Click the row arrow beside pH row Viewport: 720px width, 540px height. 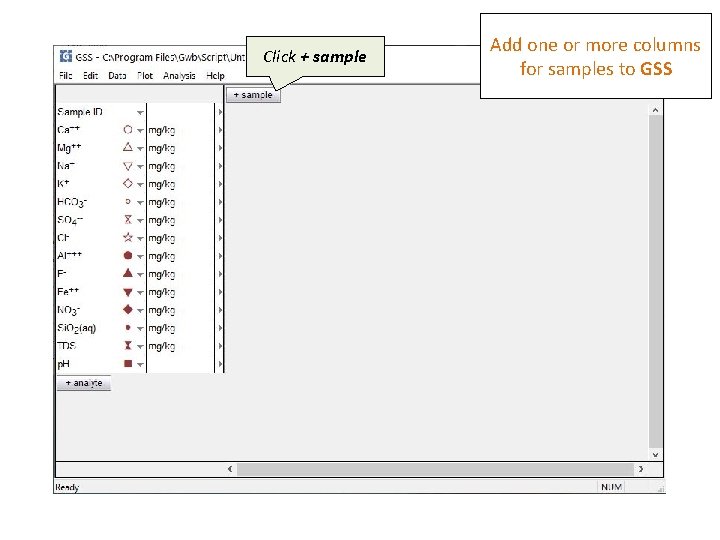[220, 364]
